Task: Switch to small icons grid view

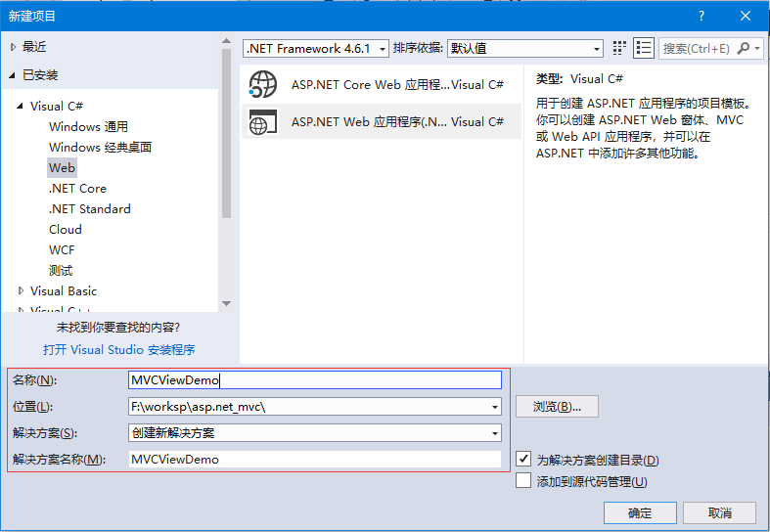Action: (619, 48)
